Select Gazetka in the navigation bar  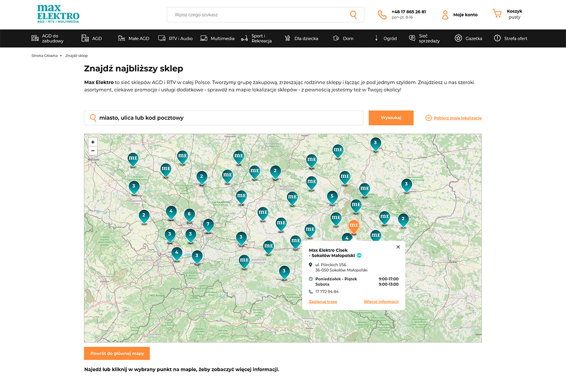click(x=468, y=38)
